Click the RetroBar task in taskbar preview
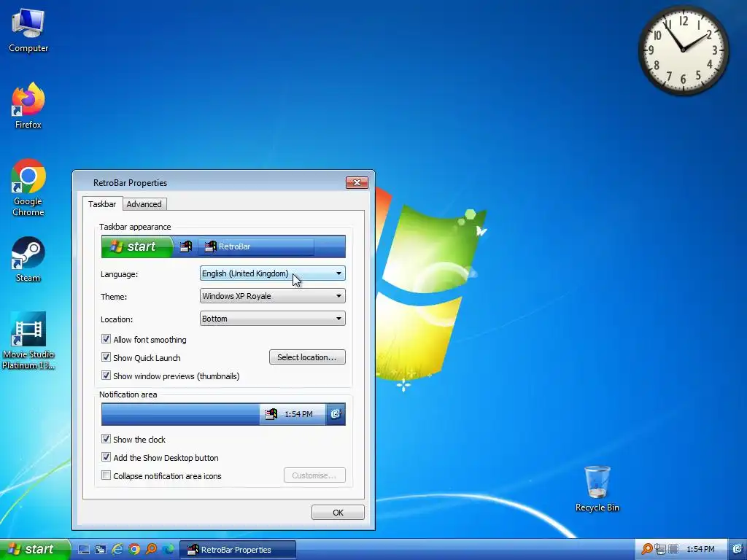Screen dimensions: 747x560 tap(256, 246)
